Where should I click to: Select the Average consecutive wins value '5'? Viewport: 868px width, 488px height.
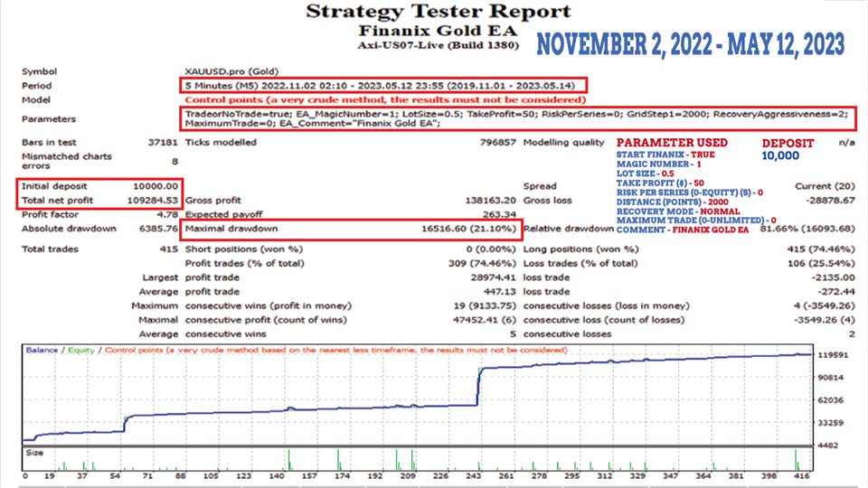point(513,334)
